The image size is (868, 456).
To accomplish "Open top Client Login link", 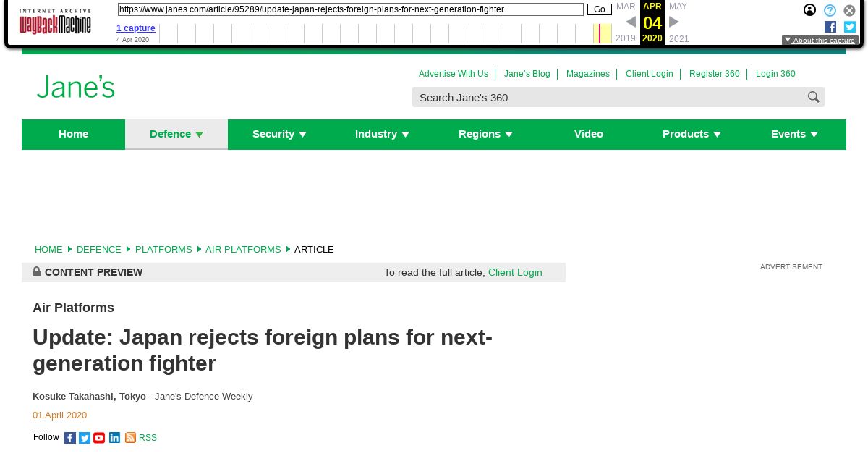I will [x=650, y=74].
